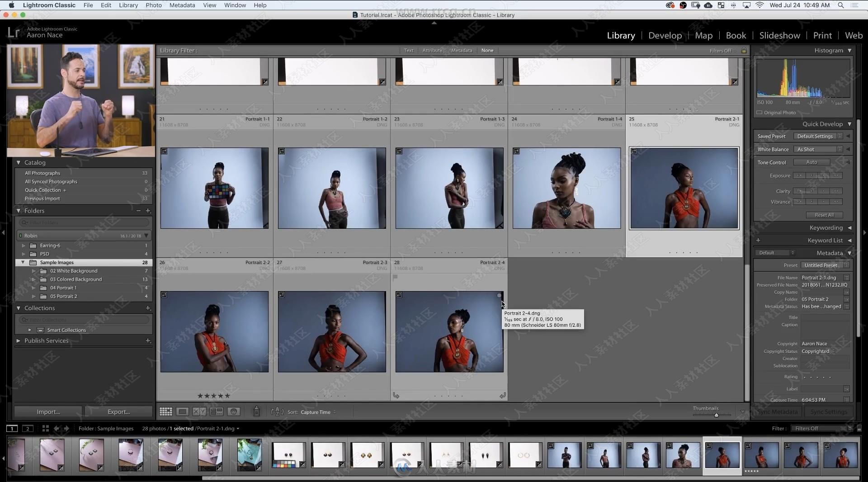
Task: Open Sort Capture Time dropdown
Action: click(x=318, y=412)
